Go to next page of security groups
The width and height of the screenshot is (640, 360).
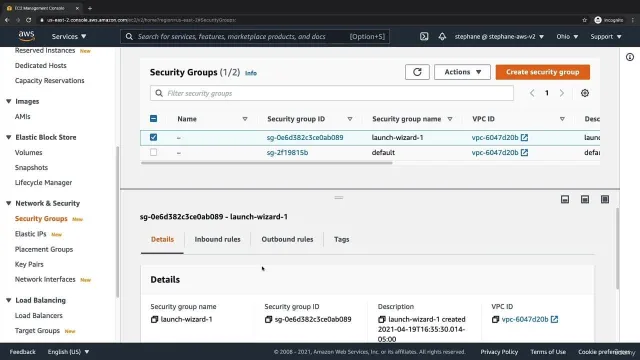tap(562, 93)
